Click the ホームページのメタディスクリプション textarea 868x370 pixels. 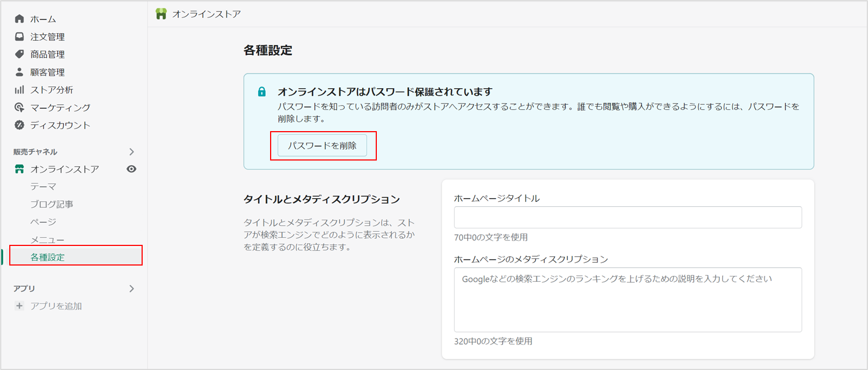coord(628,300)
